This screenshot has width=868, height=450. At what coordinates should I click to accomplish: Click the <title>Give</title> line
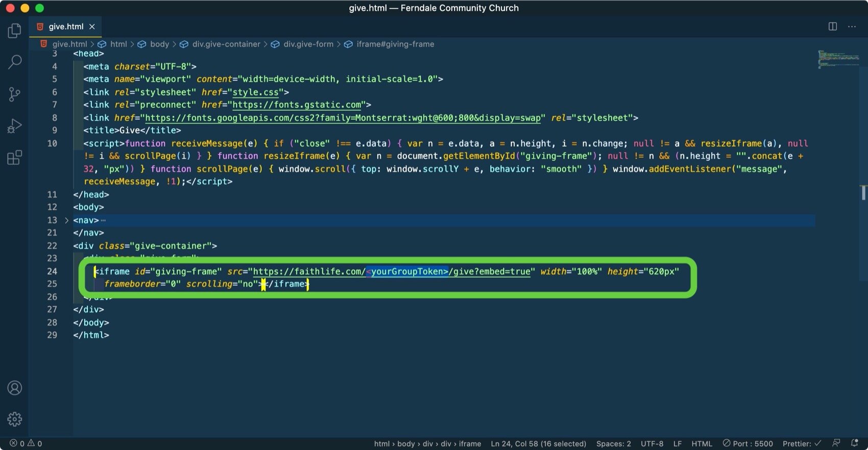coord(132,130)
